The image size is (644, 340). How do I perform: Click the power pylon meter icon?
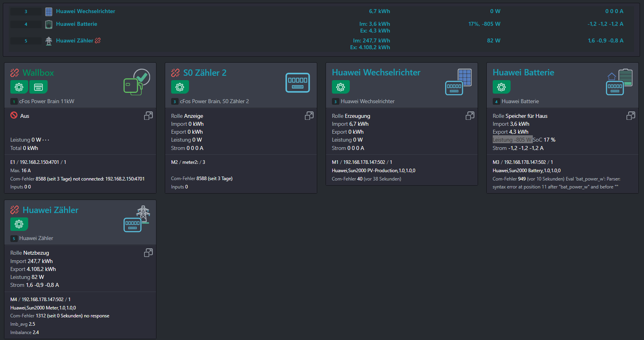pos(137,219)
